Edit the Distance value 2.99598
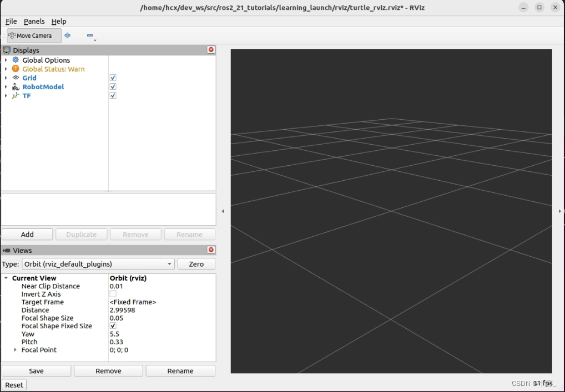This screenshot has height=392, width=565. (x=123, y=310)
